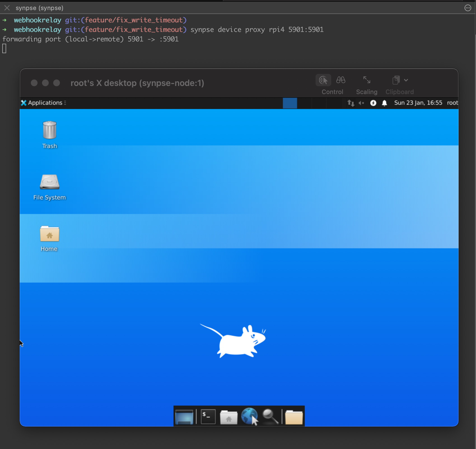Image resolution: width=476 pixels, height=449 pixels.
Task: Select the File System desktop icon
Action: [50, 182]
